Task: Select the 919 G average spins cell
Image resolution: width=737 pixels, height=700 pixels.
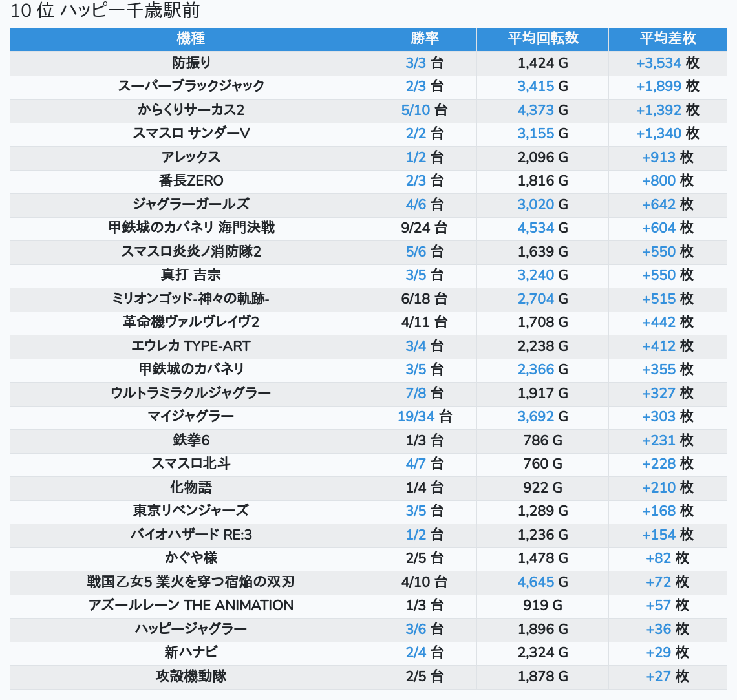Action: 542,606
